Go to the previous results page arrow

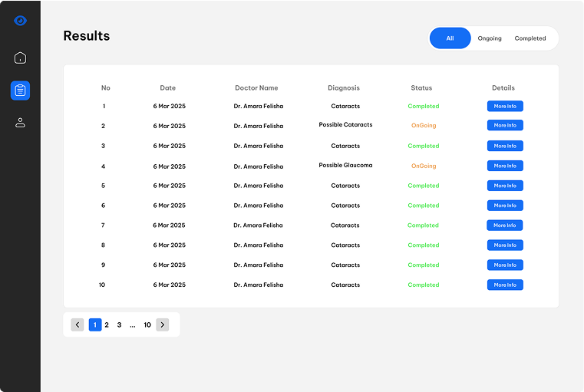[x=78, y=324]
